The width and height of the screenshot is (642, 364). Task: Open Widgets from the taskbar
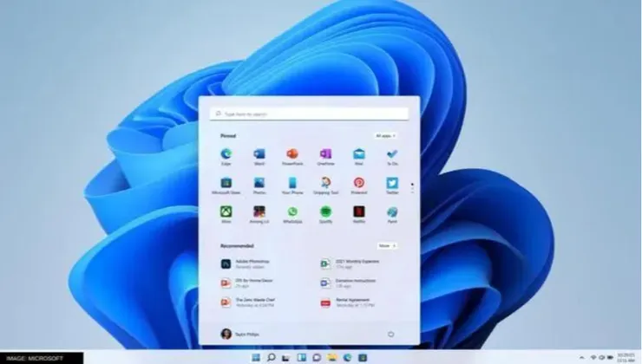(x=301, y=357)
